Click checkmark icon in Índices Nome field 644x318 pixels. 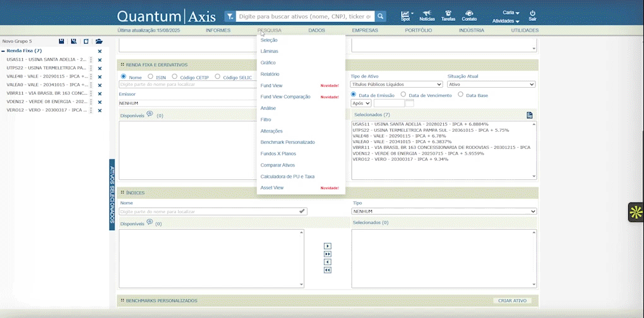click(302, 211)
